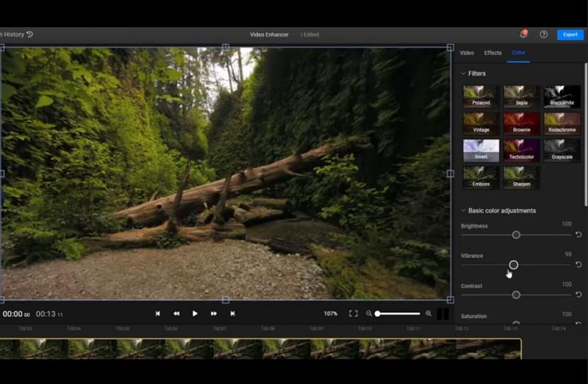This screenshot has height=384, width=588.
Task: Click the zoom in magnifier icon
Action: click(x=429, y=314)
